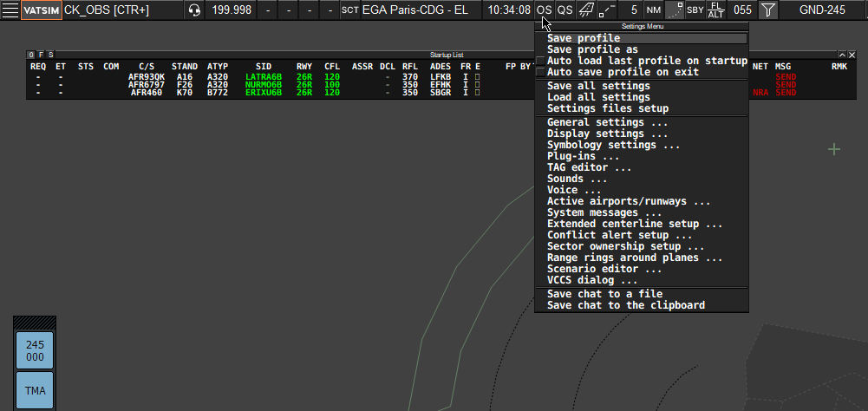This screenshot has width=868, height=411.
Task: Select callsign AFR6797 in Startup List
Action: click(x=147, y=85)
